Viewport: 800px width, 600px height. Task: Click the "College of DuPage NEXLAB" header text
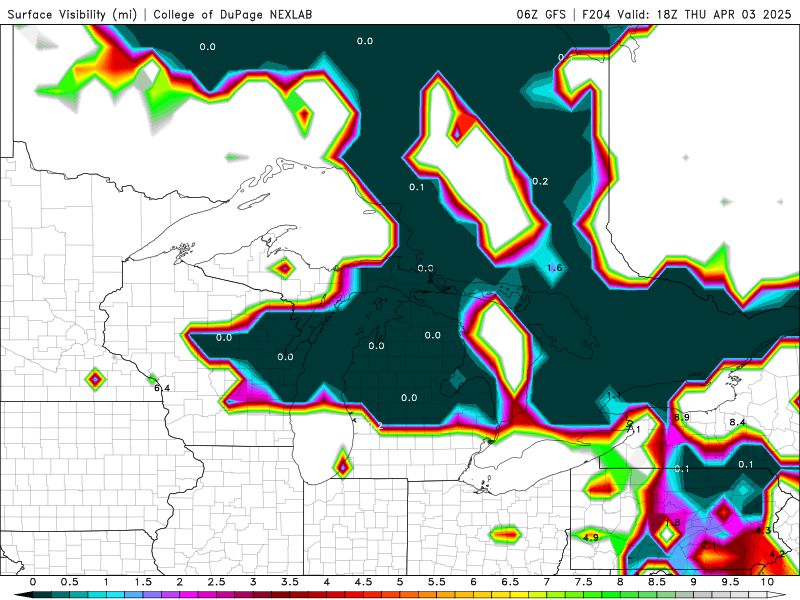pyautogui.click(x=233, y=14)
